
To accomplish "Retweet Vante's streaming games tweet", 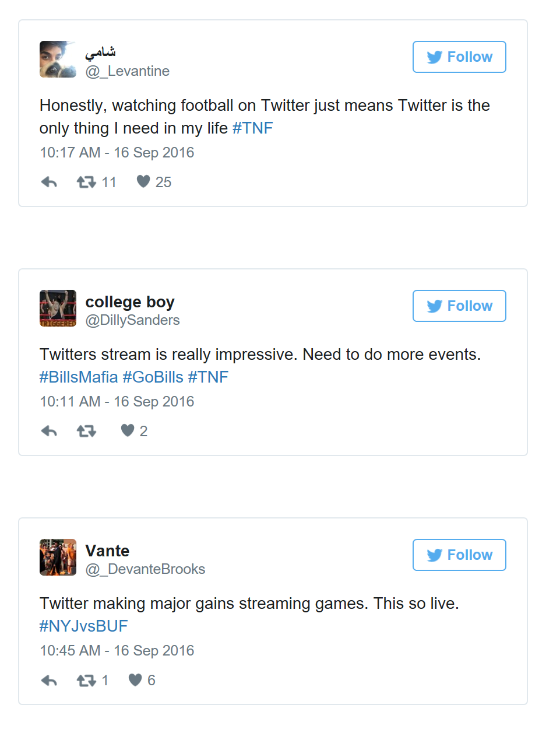I will coord(86,681).
